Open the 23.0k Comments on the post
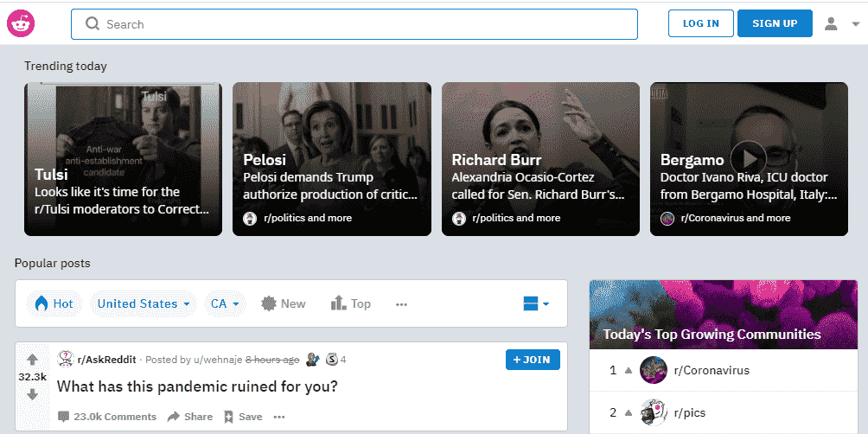Viewport: 868px width, 434px height. [x=107, y=417]
